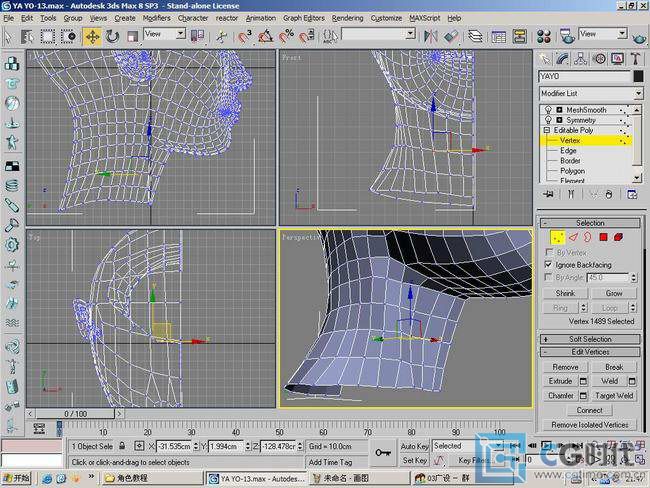Click the Select Object arrow tool
This screenshot has height=488, width=650.
(x=8, y=36)
